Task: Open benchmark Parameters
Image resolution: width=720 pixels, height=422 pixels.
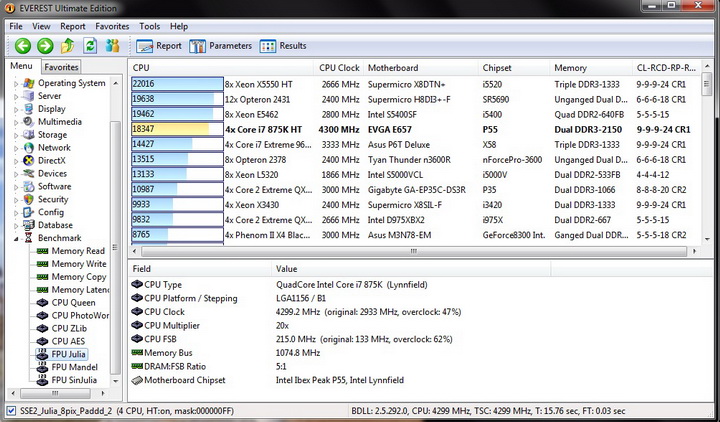Action: [x=220, y=46]
